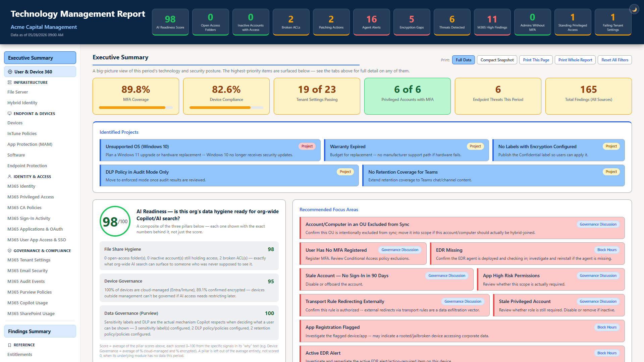Click Total Findings 165 card
The height and width of the screenshot is (362, 644).
[x=589, y=96]
